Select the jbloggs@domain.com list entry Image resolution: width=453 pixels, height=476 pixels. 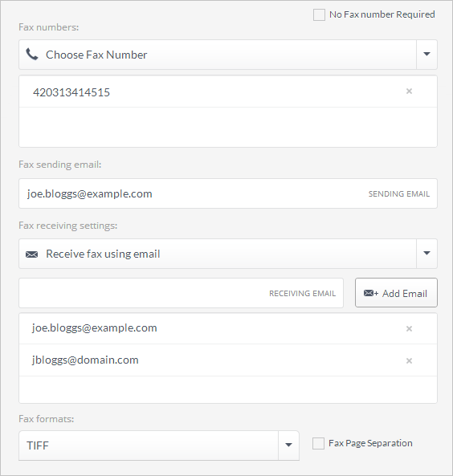coord(228,360)
